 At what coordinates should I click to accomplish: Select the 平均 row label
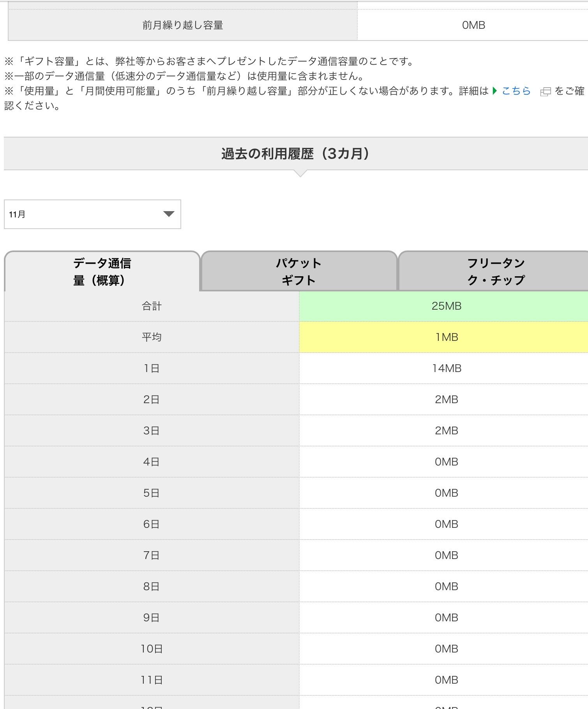(x=152, y=337)
